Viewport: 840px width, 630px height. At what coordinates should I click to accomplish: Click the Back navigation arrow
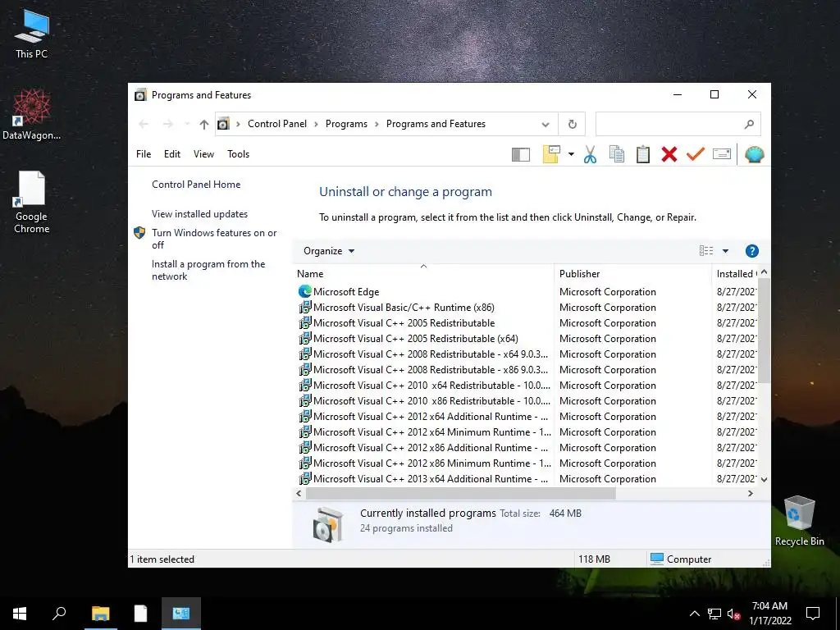[x=143, y=125]
